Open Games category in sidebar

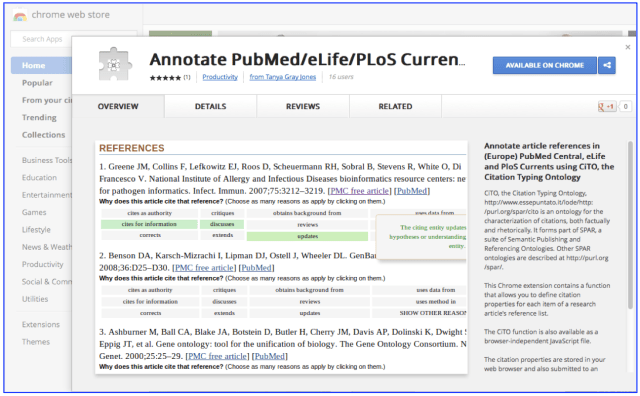tap(34, 212)
